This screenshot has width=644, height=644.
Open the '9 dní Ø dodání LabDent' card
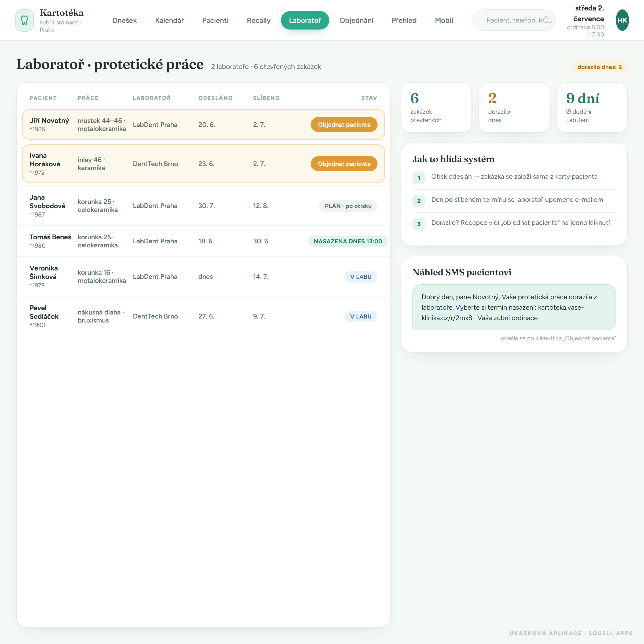click(592, 107)
